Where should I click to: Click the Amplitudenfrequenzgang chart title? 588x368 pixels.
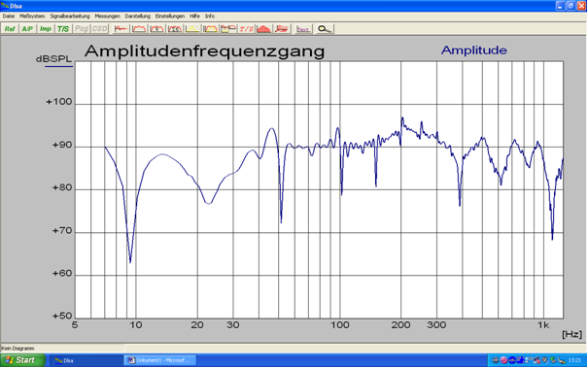click(204, 51)
